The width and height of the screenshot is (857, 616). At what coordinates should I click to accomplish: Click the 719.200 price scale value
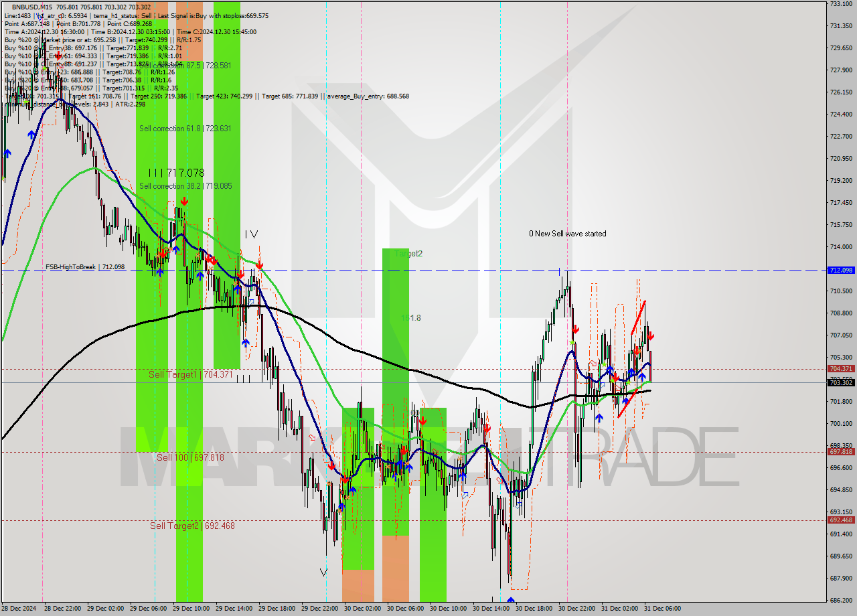point(840,181)
